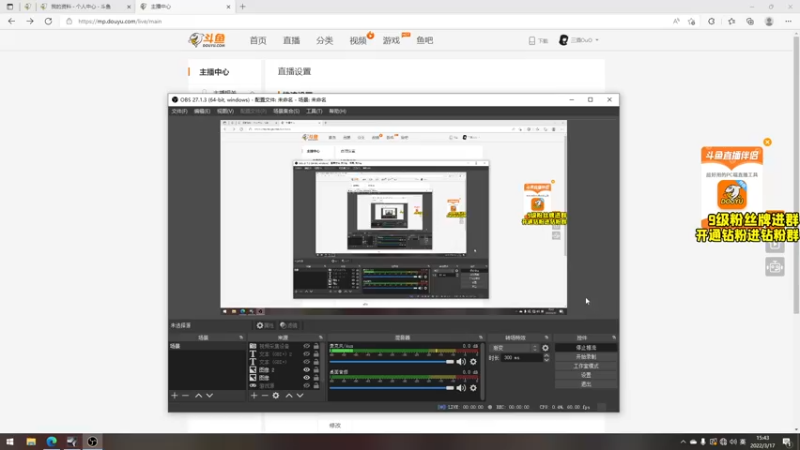Click 停止推流 to stop streaming
Image resolution: width=800 pixels, height=450 pixels.
click(586, 348)
